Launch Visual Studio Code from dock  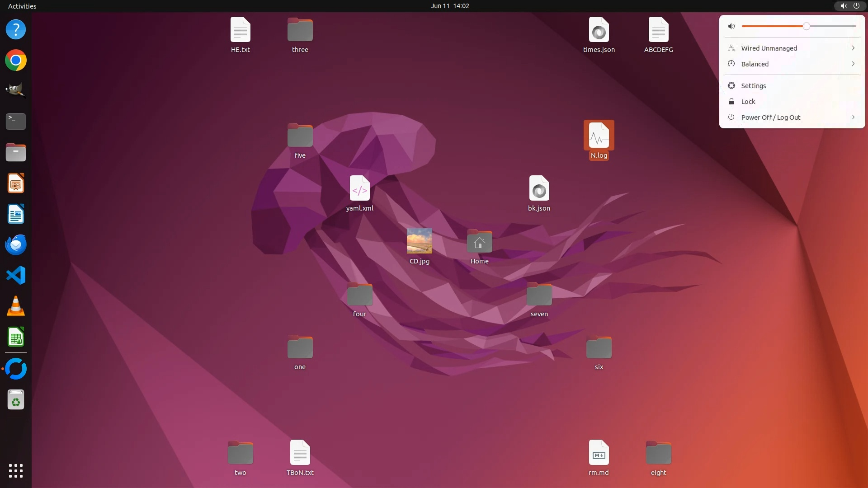(x=16, y=275)
